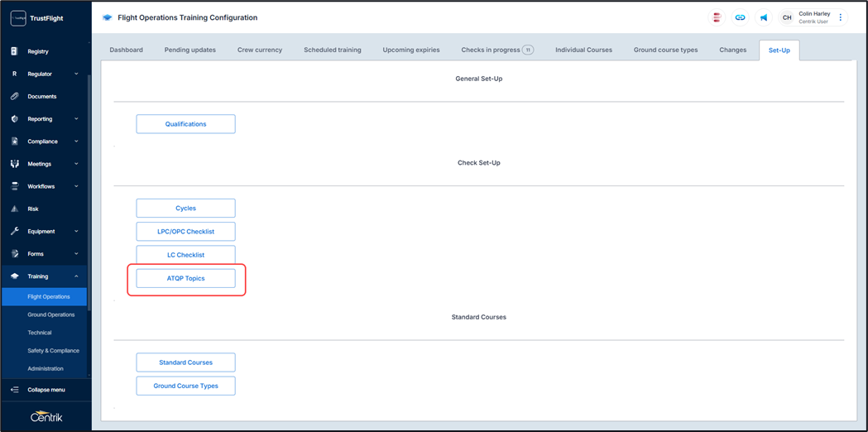Open the Individual Courses tab

pyautogui.click(x=583, y=50)
